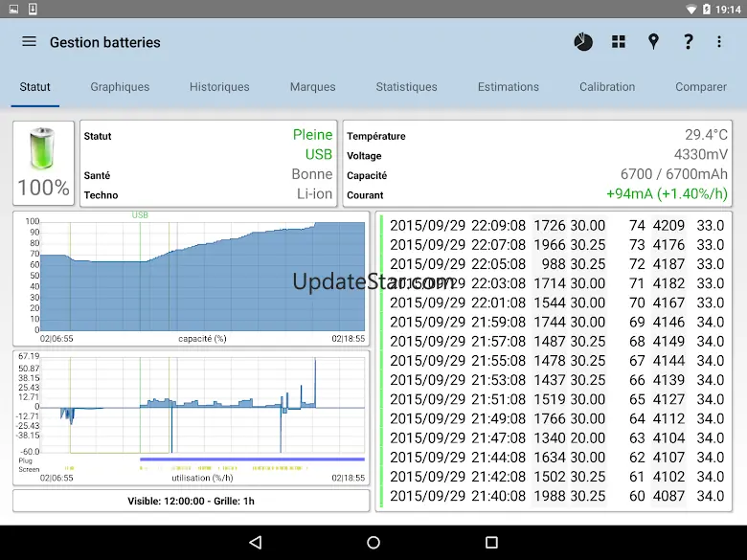Image resolution: width=747 pixels, height=560 pixels.
Task: Go to the Statistiques tab
Action: point(406,87)
